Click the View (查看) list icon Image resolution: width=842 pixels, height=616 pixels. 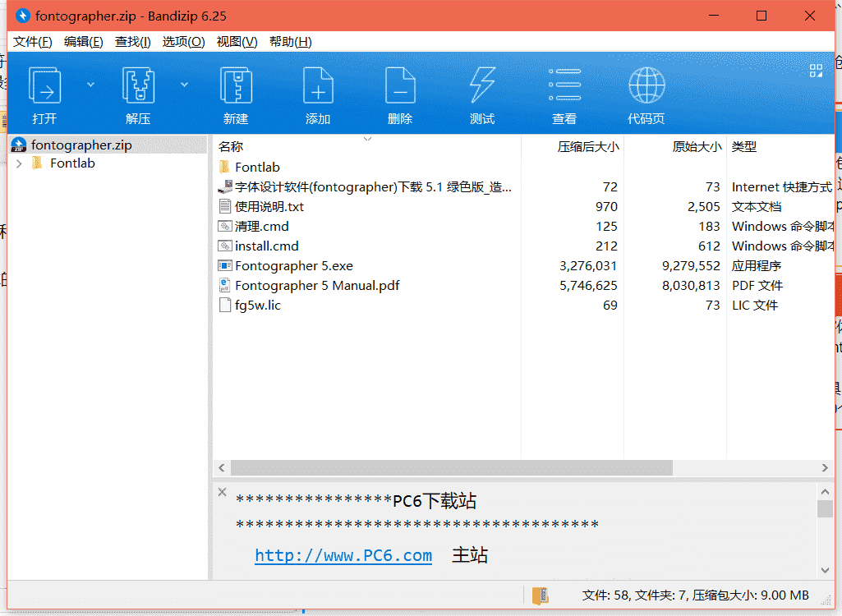564,85
